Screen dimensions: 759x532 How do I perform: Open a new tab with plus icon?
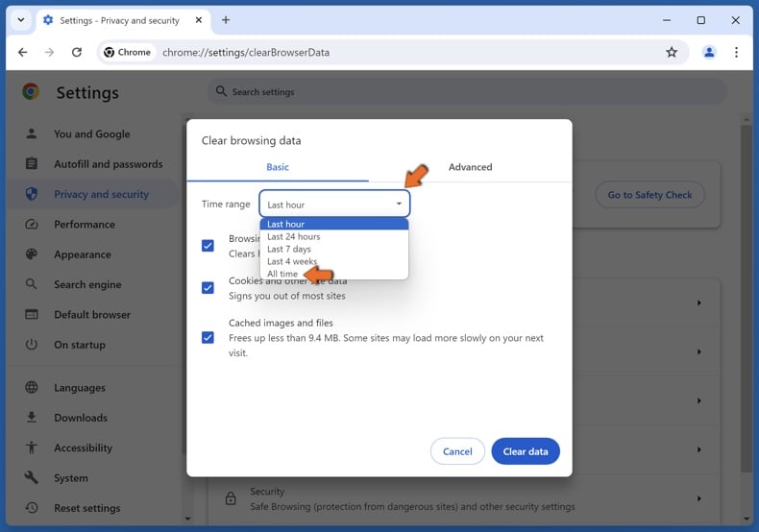point(226,20)
